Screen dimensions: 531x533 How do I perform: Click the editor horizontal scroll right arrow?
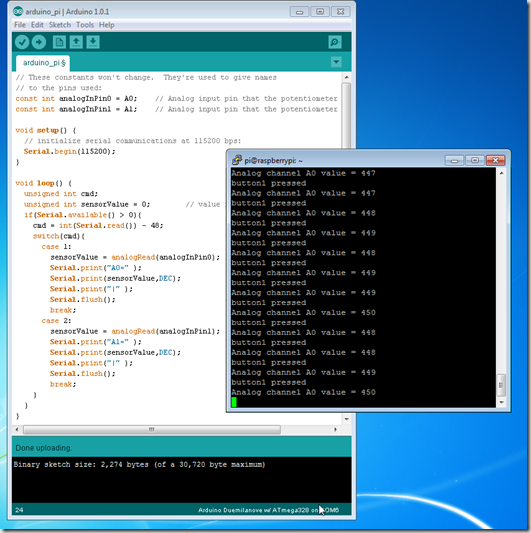pos(336,429)
